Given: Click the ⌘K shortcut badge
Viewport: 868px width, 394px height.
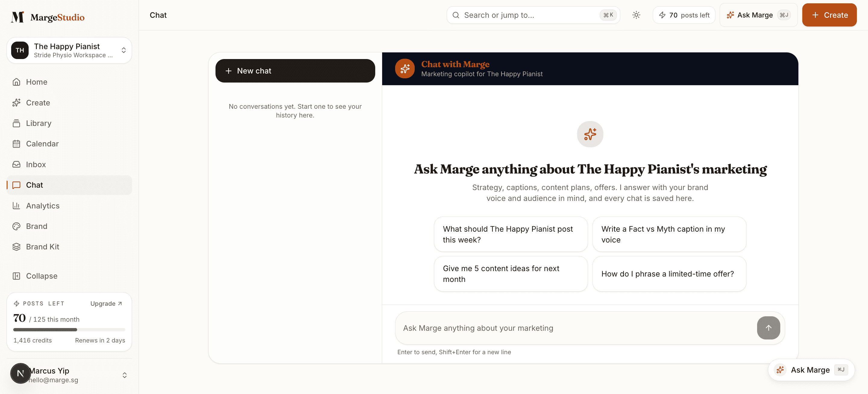Looking at the screenshot, I should pos(608,15).
